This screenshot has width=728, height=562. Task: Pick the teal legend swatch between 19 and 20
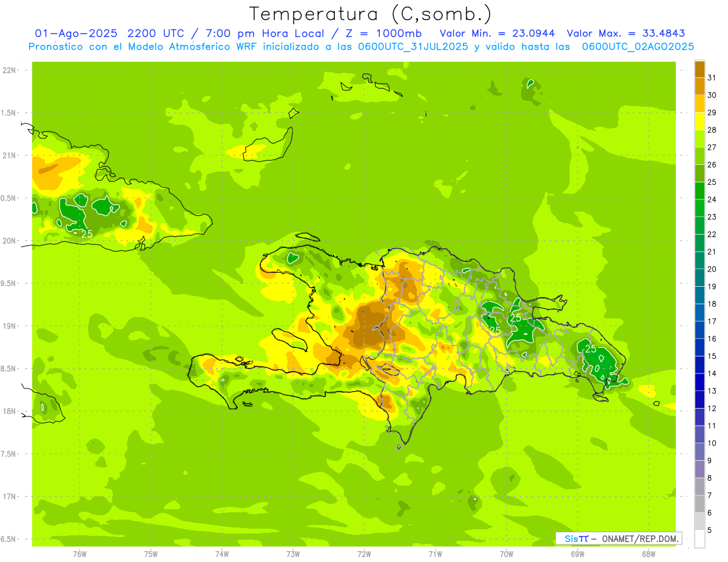pyautogui.click(x=699, y=278)
